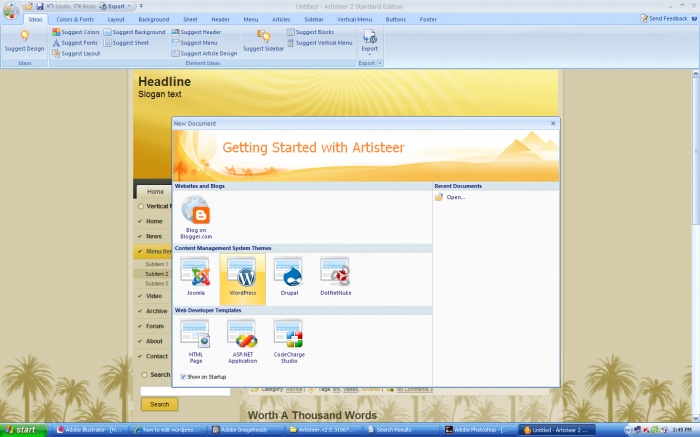Click Suggest Header in the ribbon
The width and height of the screenshot is (700, 437).
point(196,32)
